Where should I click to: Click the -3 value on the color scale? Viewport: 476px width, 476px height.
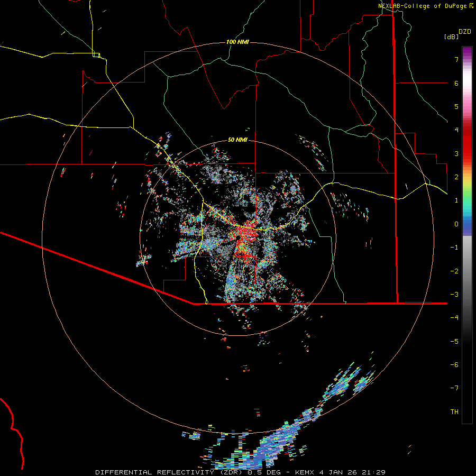[454, 295]
